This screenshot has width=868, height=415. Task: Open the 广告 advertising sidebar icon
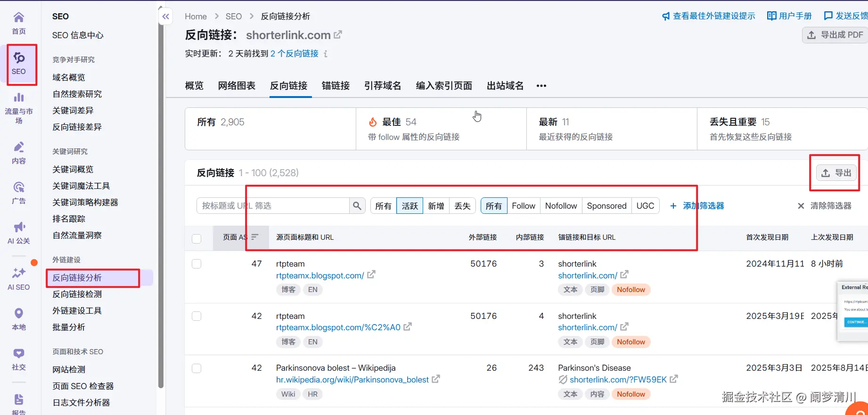click(x=19, y=187)
